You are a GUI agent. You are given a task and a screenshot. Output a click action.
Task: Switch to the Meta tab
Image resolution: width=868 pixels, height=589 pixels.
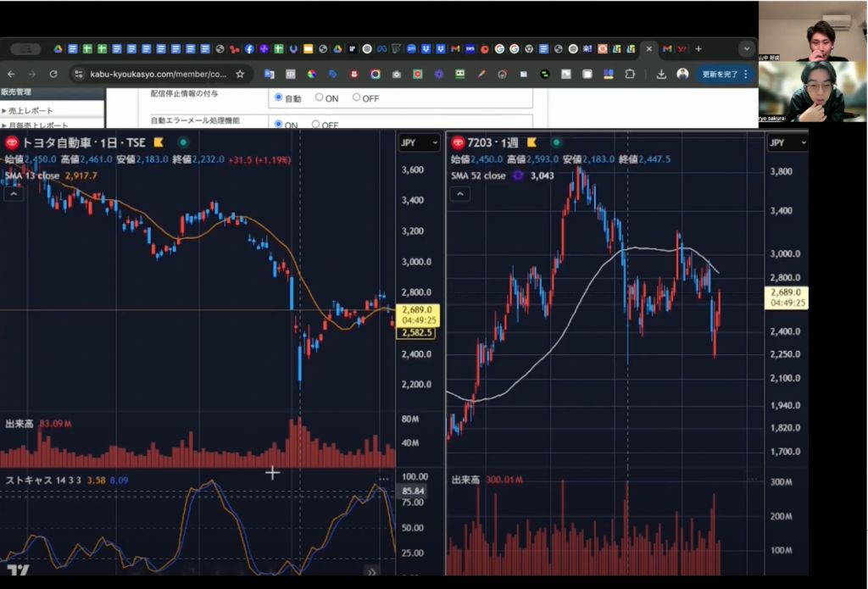click(x=381, y=48)
